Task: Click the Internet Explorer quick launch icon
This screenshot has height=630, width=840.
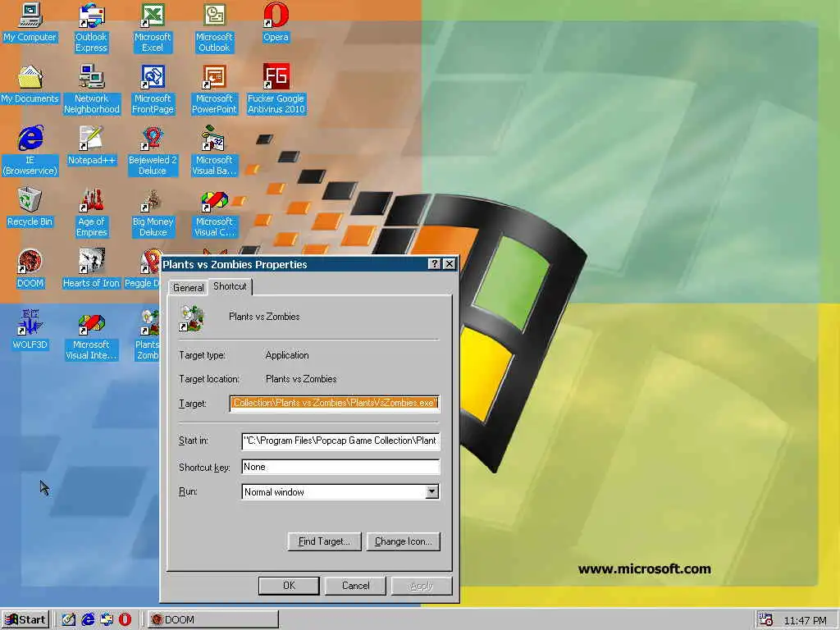Action: pyautogui.click(x=87, y=619)
